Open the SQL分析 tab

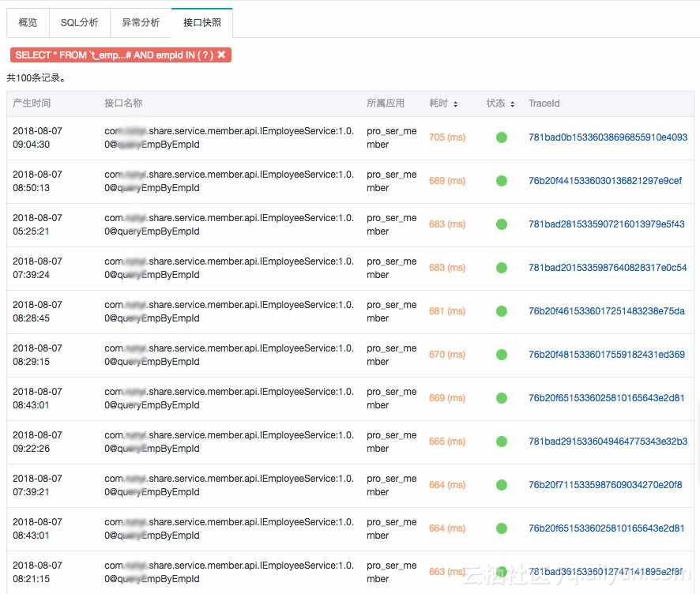coord(80,22)
